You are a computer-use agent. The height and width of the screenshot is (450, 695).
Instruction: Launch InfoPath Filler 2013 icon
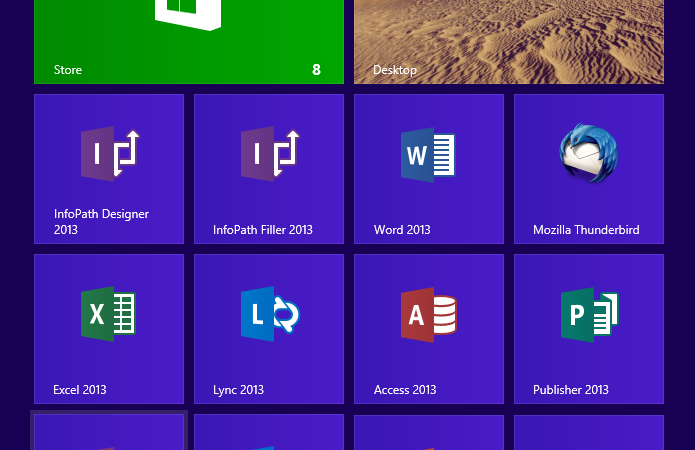click(270, 154)
